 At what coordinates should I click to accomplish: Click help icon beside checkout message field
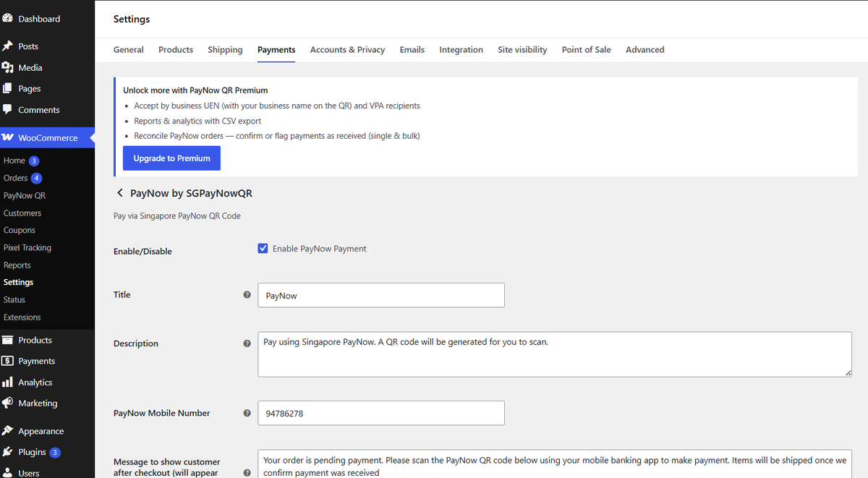point(247,473)
